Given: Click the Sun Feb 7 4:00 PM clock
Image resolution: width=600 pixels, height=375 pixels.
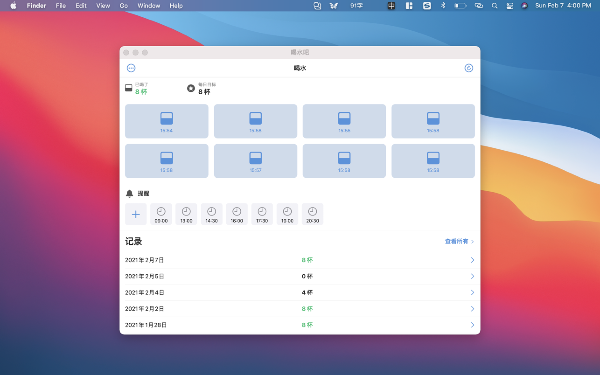Looking at the screenshot, I should [563, 6].
